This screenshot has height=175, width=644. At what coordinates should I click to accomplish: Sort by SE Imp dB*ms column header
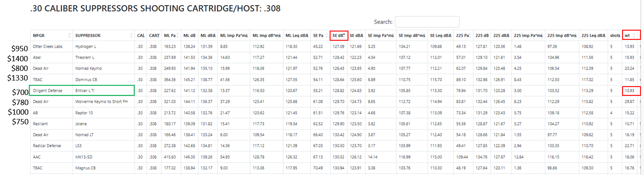tap(412, 35)
